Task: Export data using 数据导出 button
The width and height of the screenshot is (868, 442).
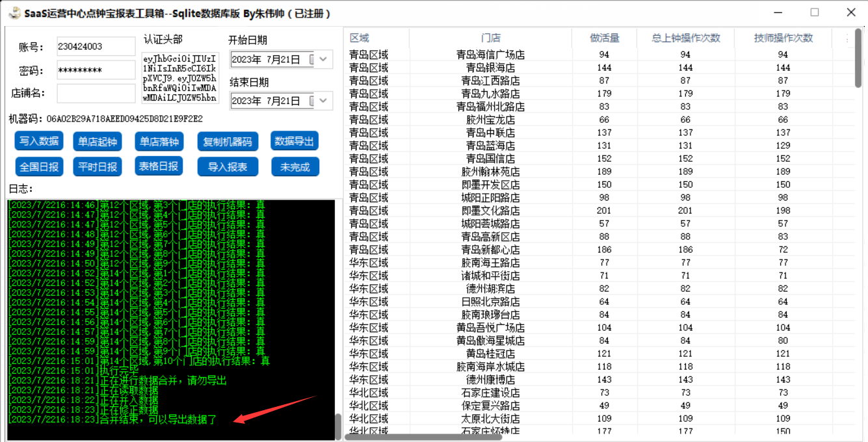Action: tap(295, 142)
